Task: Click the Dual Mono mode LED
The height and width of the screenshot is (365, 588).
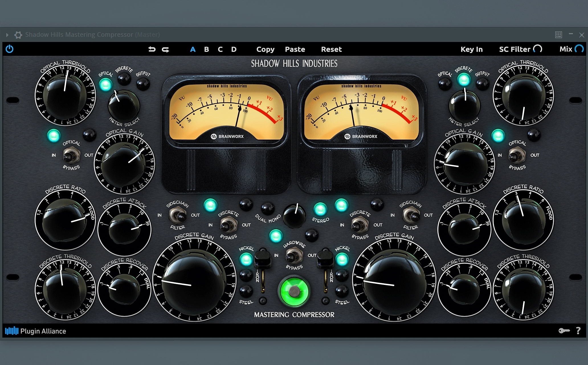Action: tap(268, 209)
